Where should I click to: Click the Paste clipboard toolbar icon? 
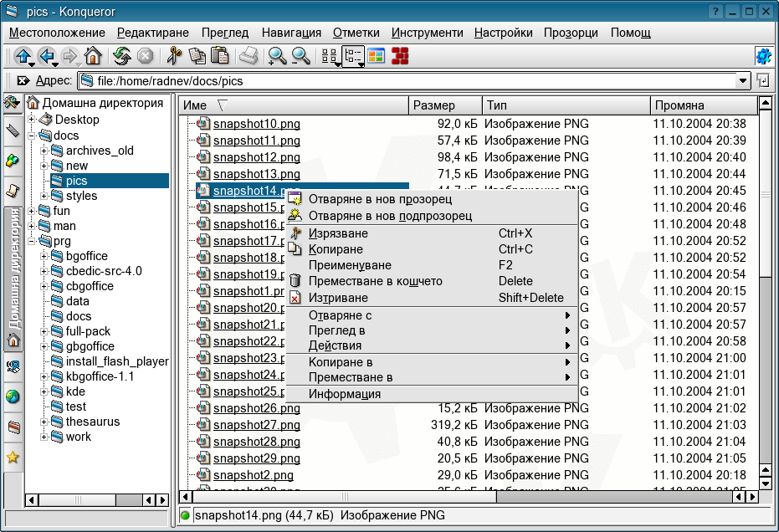[x=220, y=56]
